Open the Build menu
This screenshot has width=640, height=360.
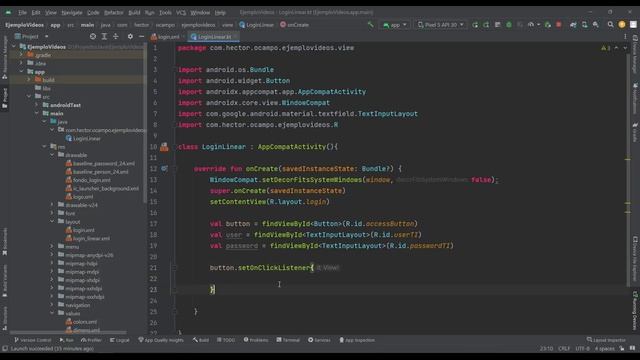pos(134,13)
